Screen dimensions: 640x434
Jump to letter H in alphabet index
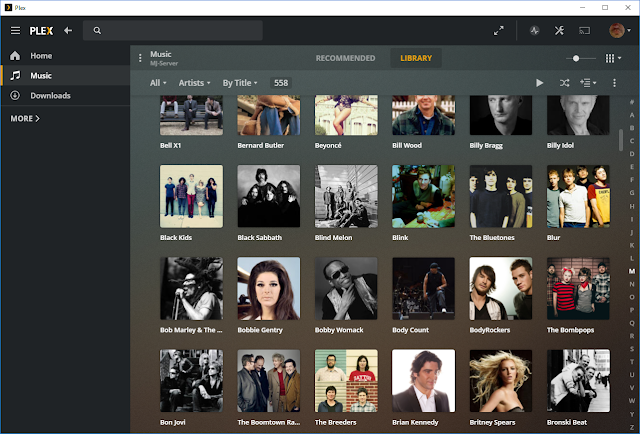point(632,206)
